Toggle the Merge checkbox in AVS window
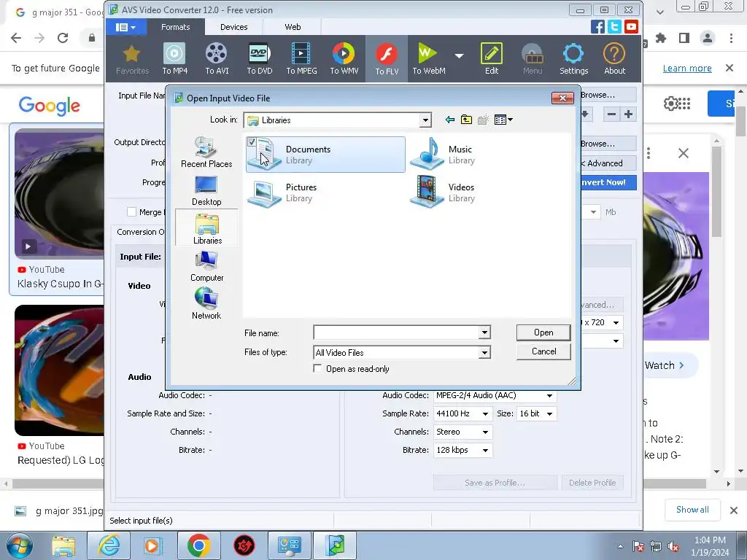This screenshot has width=747, height=560. click(x=131, y=212)
